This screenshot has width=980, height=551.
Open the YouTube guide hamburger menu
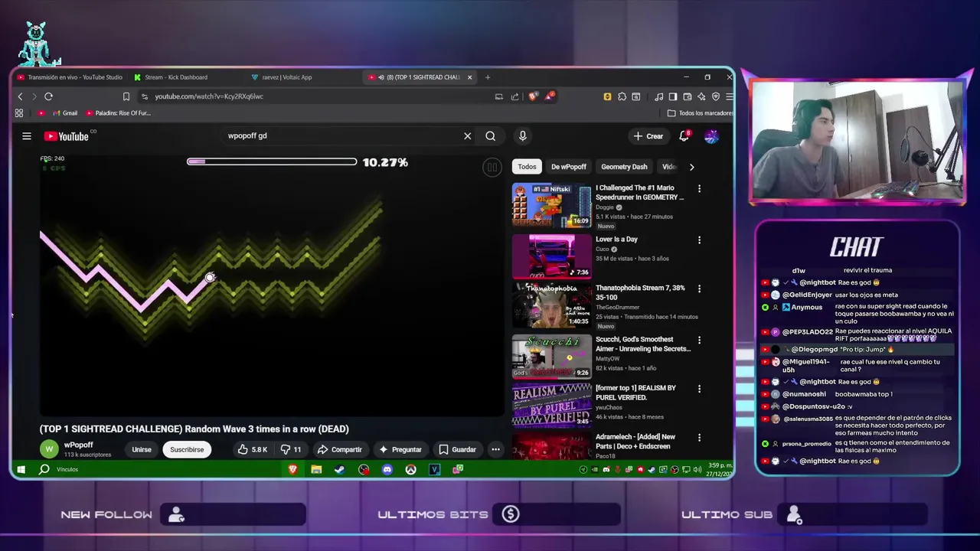pos(27,136)
